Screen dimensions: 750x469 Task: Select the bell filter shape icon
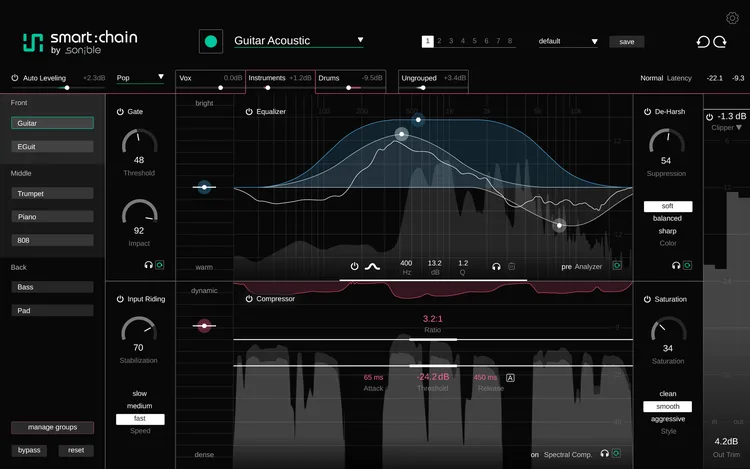(372, 266)
